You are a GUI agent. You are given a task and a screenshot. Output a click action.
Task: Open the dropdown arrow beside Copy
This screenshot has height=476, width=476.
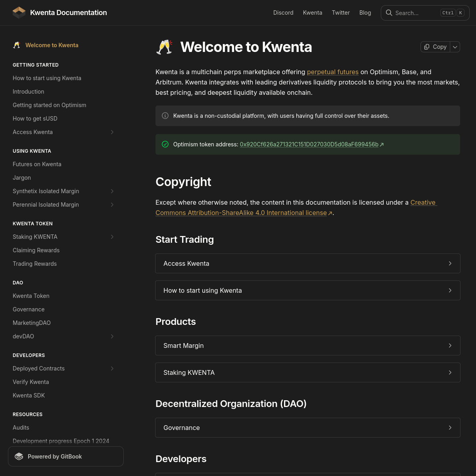[x=455, y=47]
